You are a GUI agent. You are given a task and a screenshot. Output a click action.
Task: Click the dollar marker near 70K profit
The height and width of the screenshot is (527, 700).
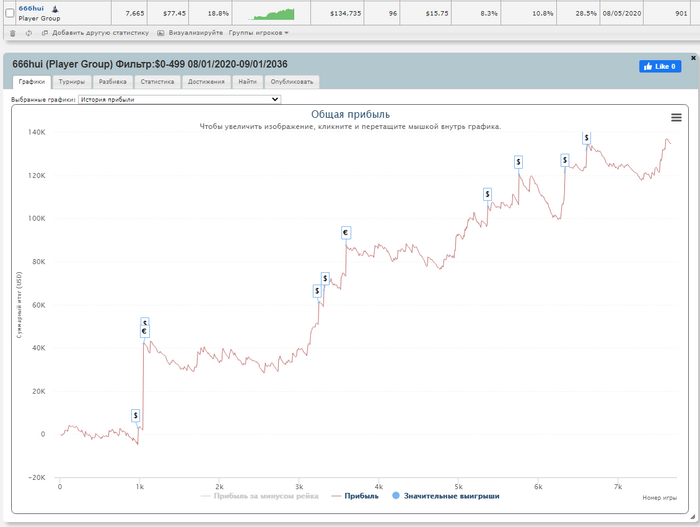325,279
